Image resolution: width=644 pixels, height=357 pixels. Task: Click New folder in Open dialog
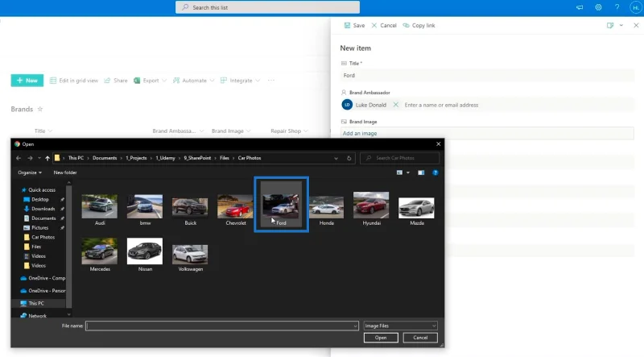[65, 172]
